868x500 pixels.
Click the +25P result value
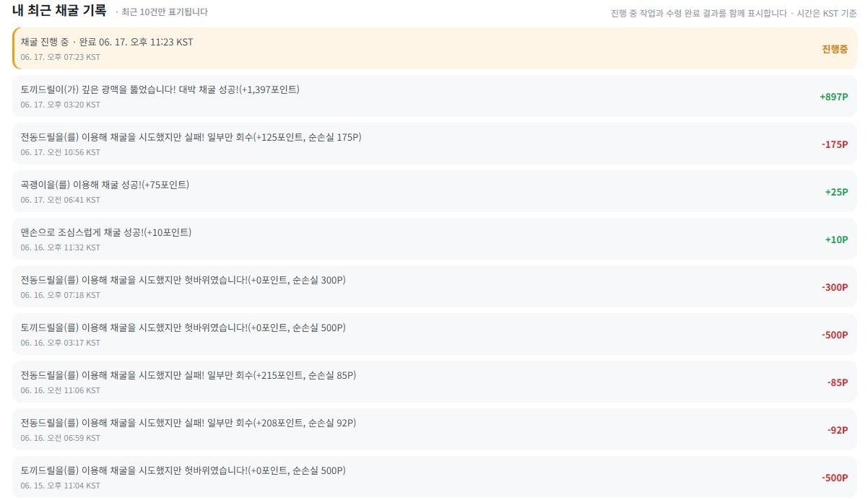(836, 192)
